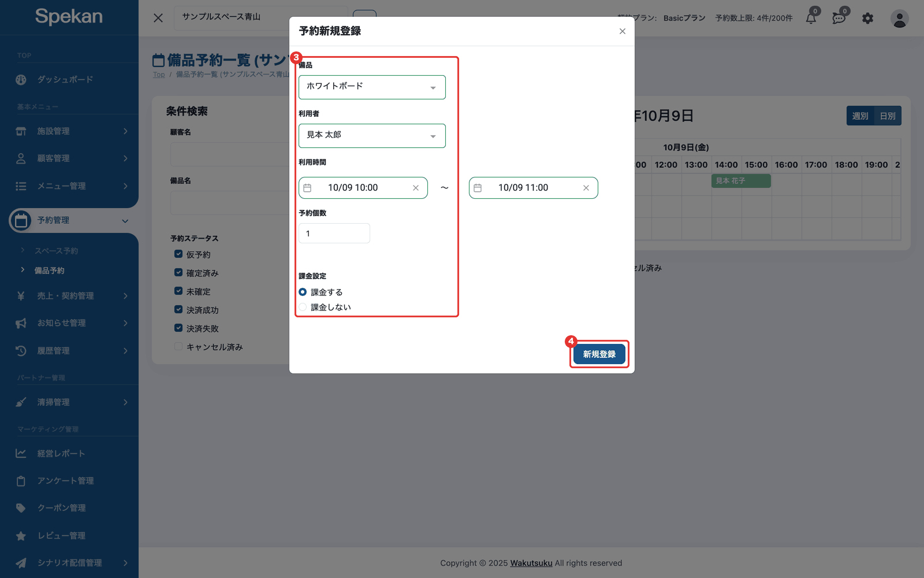Uncheck the 確定済み status checkbox

pos(178,273)
